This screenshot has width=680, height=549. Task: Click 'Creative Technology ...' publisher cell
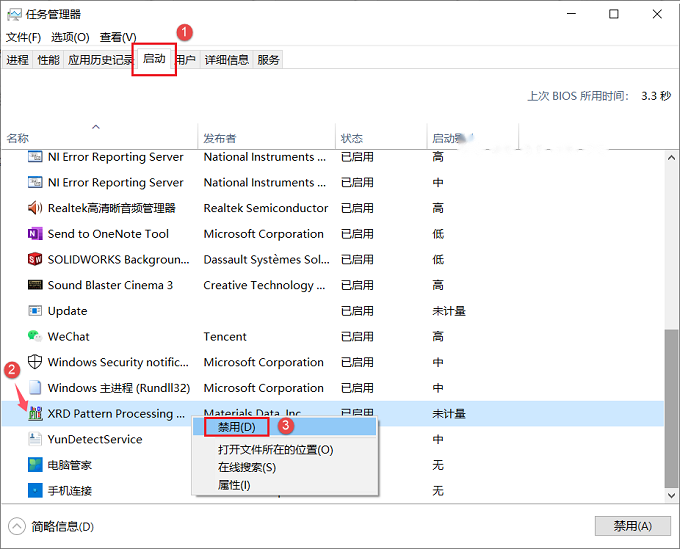click(x=265, y=285)
